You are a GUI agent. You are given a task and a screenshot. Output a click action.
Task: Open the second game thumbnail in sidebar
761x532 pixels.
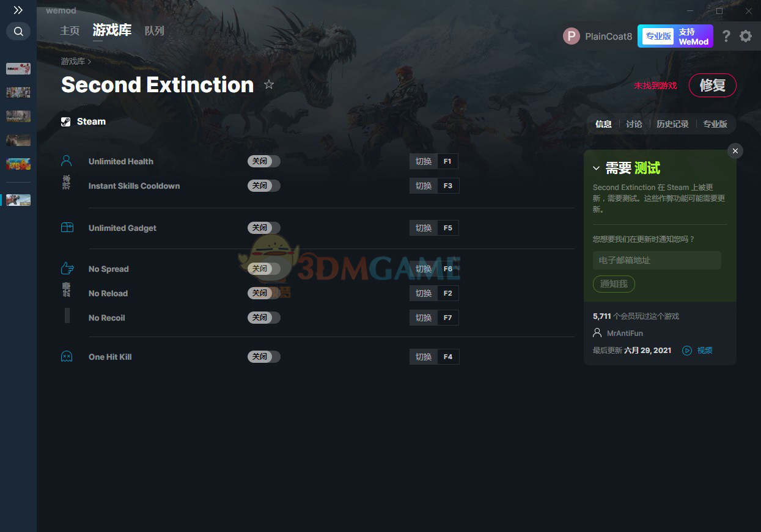[x=18, y=92]
